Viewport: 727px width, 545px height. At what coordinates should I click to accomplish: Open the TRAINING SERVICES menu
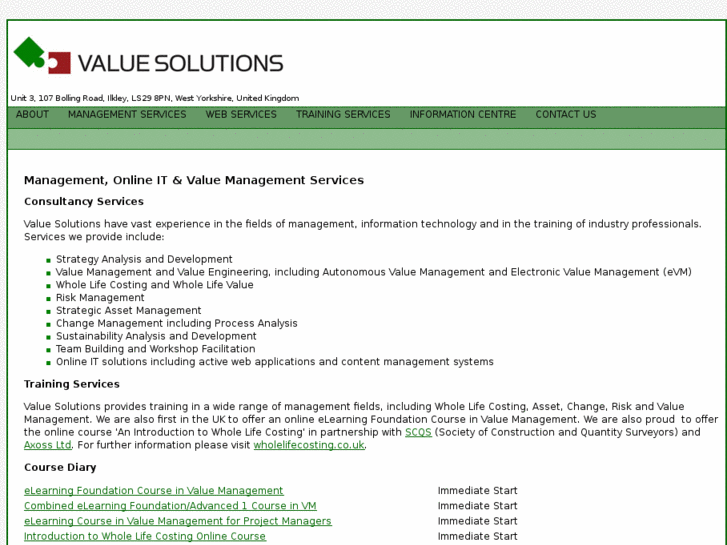coord(343,115)
